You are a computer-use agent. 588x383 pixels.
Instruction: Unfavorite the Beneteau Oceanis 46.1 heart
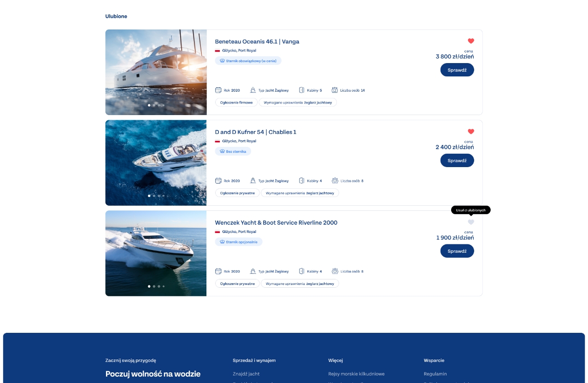(x=470, y=41)
